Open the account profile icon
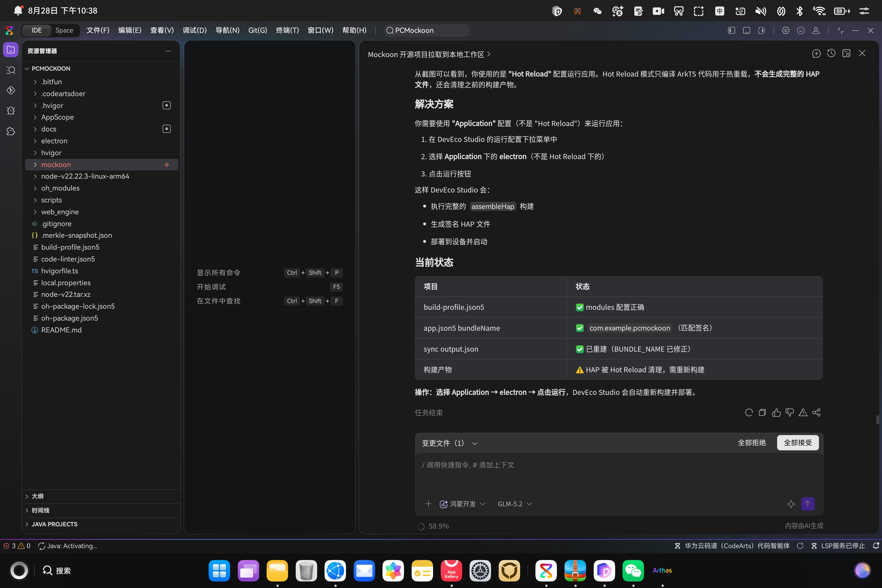This screenshot has height=588, width=882. point(816,30)
